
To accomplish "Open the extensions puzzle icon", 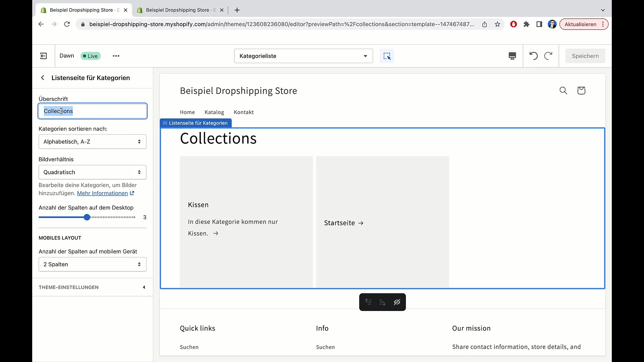I will tap(526, 24).
